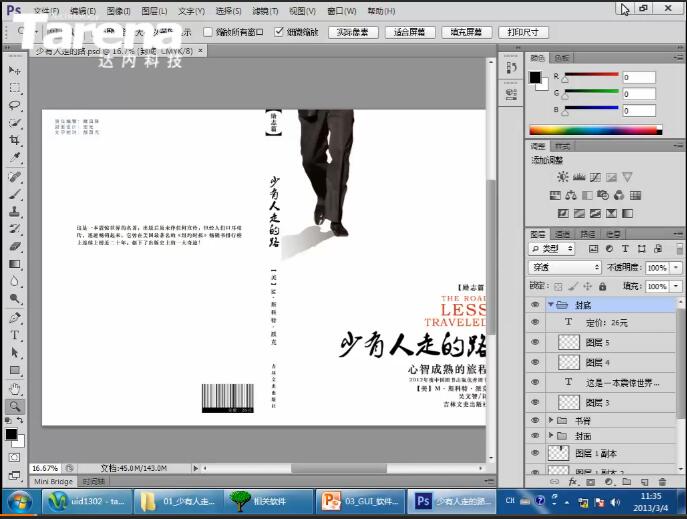Select the Brush tool
Screen dimensions: 687x519
point(14,194)
